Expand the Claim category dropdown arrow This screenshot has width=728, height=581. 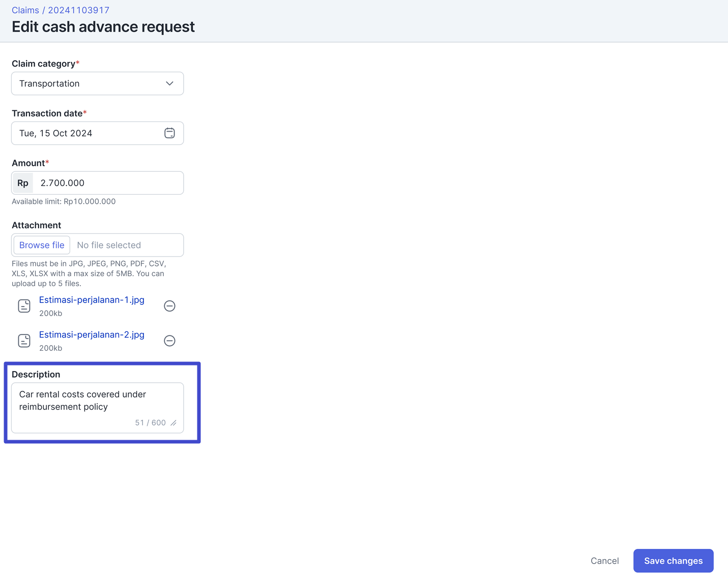169,83
